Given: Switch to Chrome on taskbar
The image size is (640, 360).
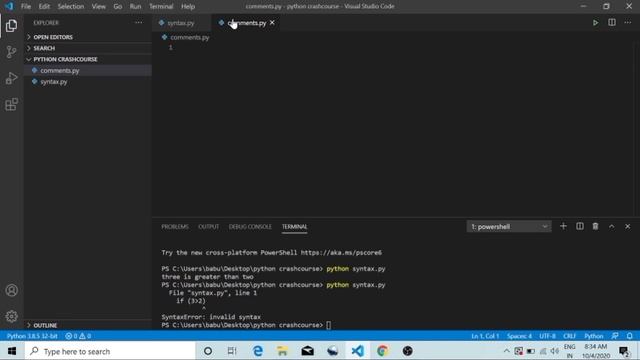Looking at the screenshot, I should [x=382, y=351].
